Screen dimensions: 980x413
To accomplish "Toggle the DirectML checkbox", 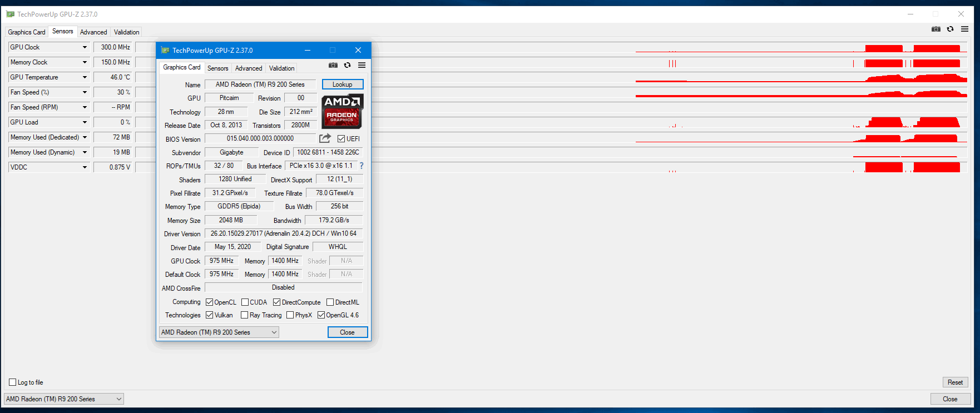I will click(330, 302).
